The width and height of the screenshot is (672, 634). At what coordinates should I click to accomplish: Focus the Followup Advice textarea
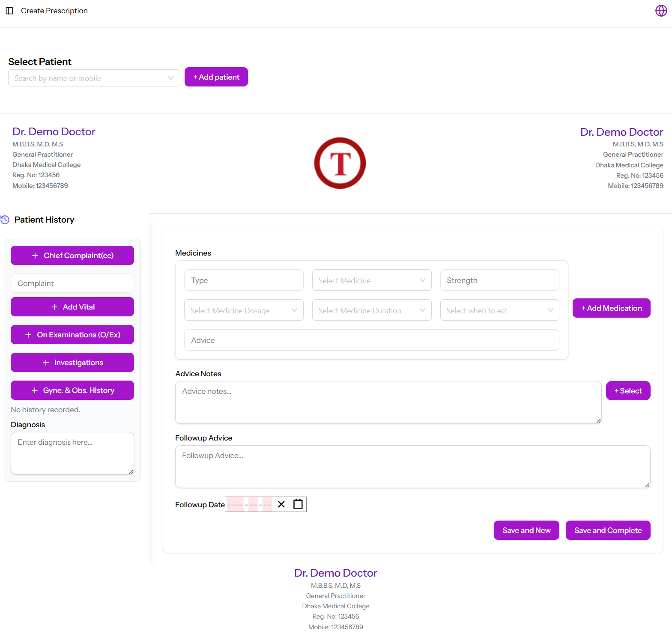413,467
